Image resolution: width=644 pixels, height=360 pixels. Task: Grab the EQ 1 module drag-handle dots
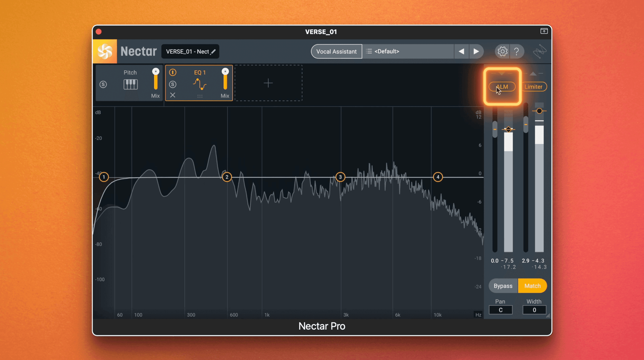tap(200, 96)
